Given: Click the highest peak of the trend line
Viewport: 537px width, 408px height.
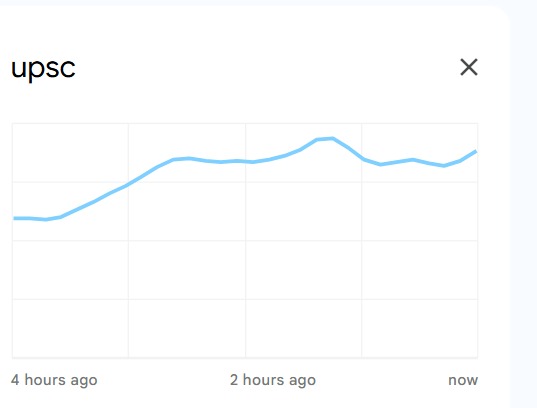Looking at the screenshot, I should [332, 139].
